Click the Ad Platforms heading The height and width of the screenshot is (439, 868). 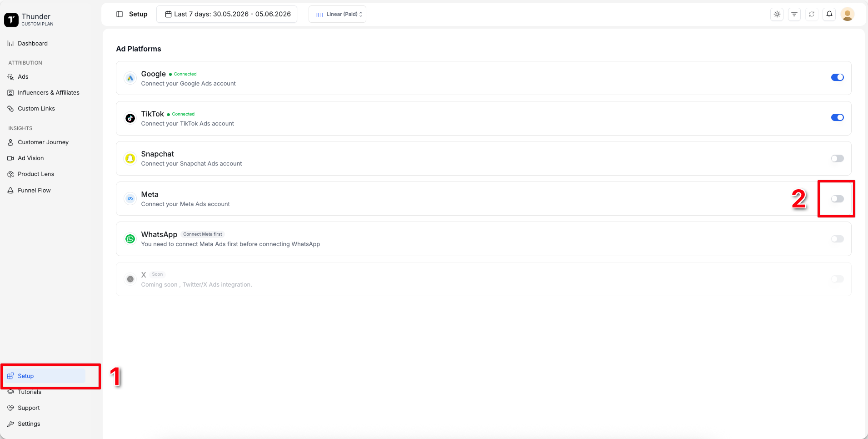pos(139,49)
